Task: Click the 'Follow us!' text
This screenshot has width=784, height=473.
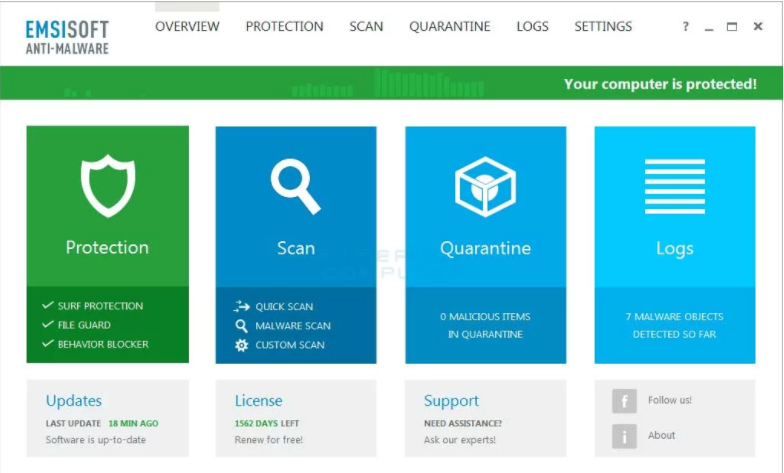Action: (x=670, y=400)
